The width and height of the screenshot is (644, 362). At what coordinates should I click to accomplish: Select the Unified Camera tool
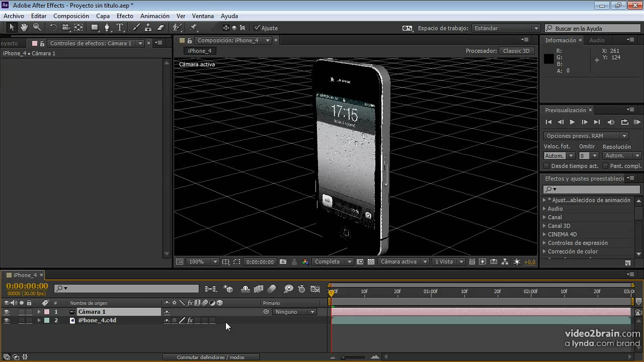[66, 28]
